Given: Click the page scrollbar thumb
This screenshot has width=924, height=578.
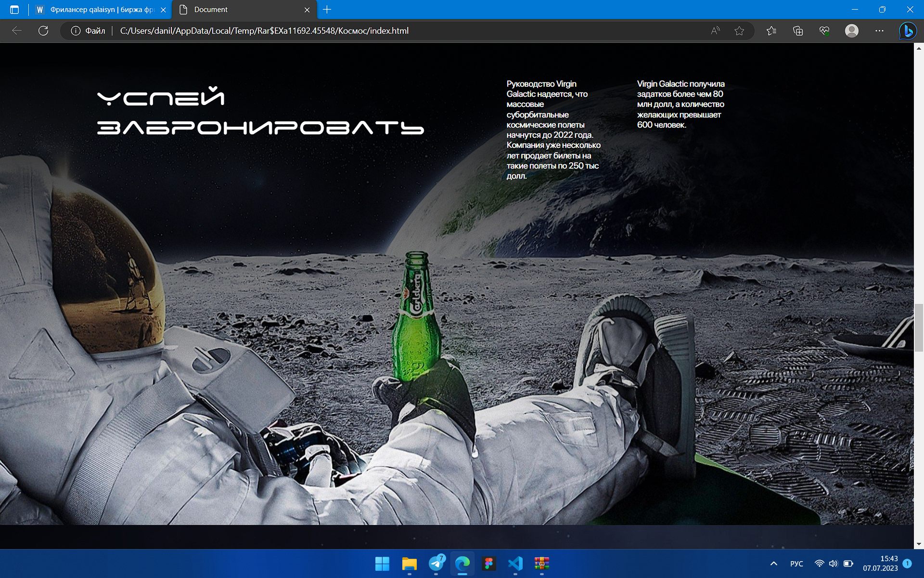Looking at the screenshot, I should [919, 328].
